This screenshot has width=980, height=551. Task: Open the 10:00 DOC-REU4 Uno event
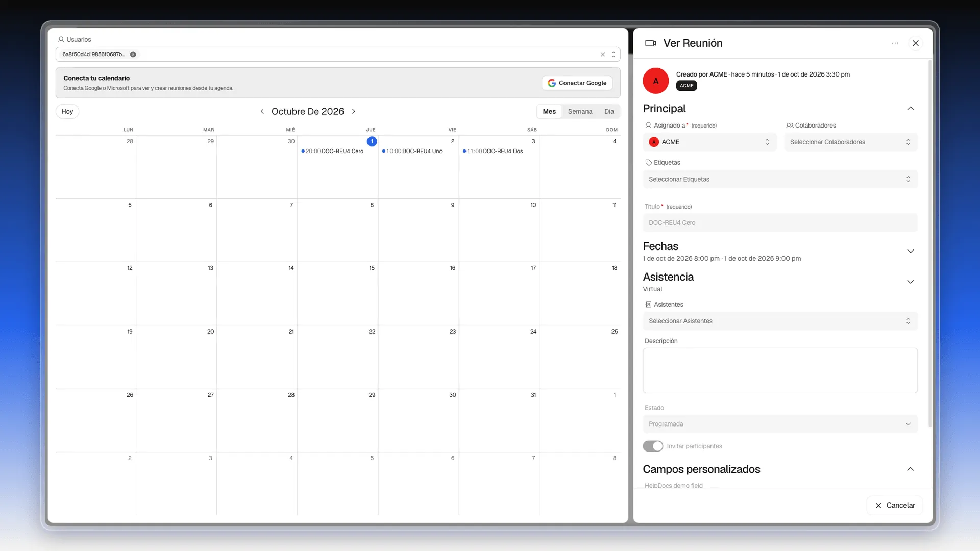point(412,151)
